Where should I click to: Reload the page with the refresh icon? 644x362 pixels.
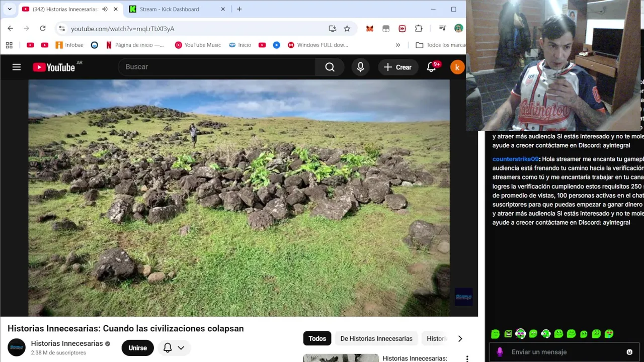(x=43, y=29)
